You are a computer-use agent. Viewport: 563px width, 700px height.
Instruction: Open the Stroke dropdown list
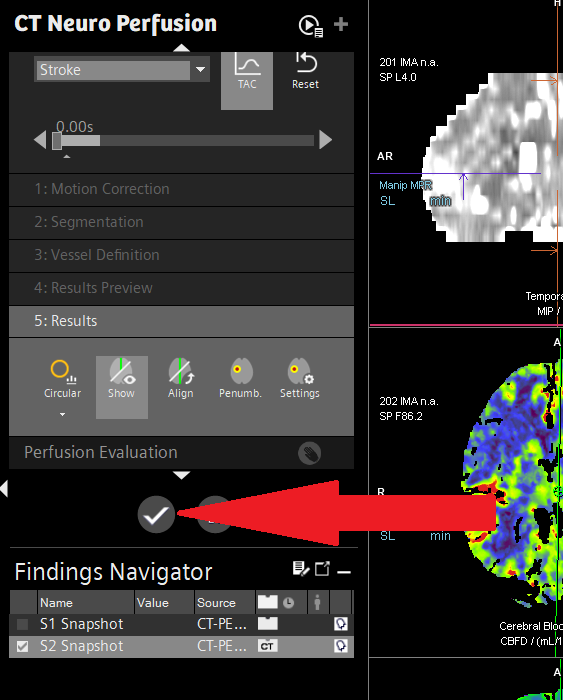[200, 70]
